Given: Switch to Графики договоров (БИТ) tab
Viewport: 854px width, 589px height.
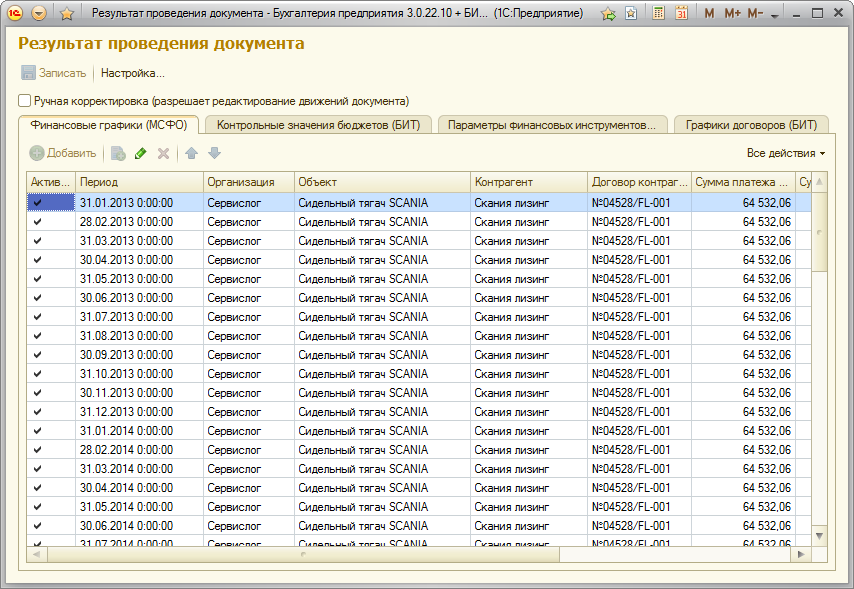Looking at the screenshot, I should 751,125.
